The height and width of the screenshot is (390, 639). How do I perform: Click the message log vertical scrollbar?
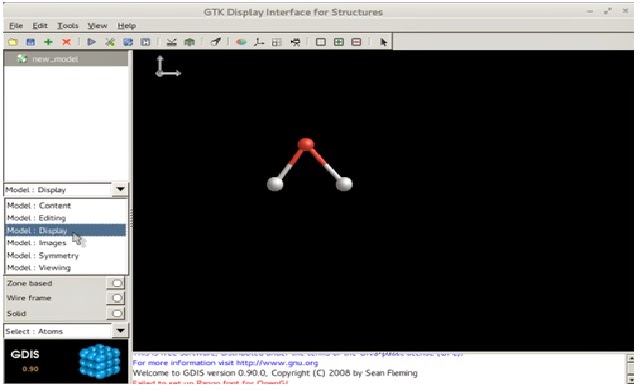630,368
